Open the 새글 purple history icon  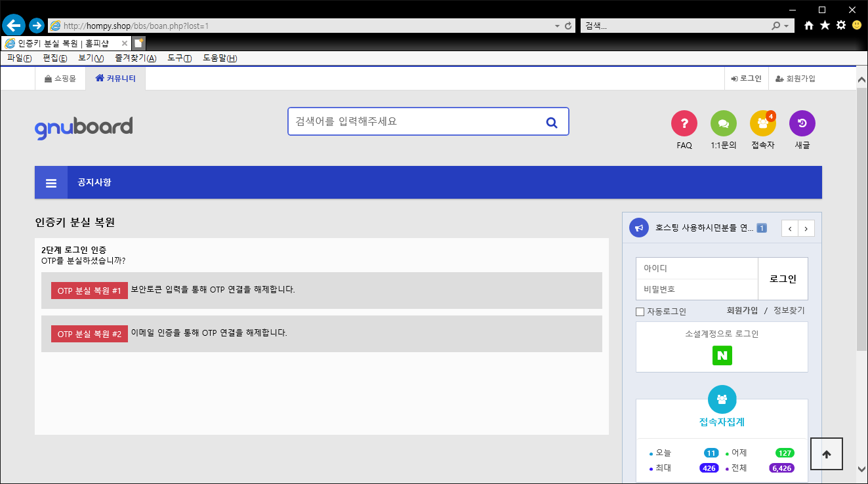pyautogui.click(x=802, y=123)
